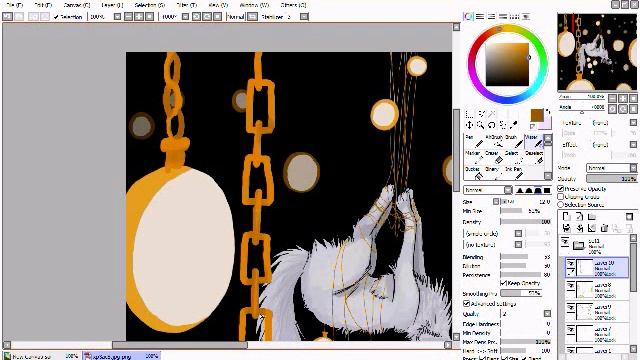Open the Layer menu
The width and height of the screenshot is (640, 360).
point(112,5)
